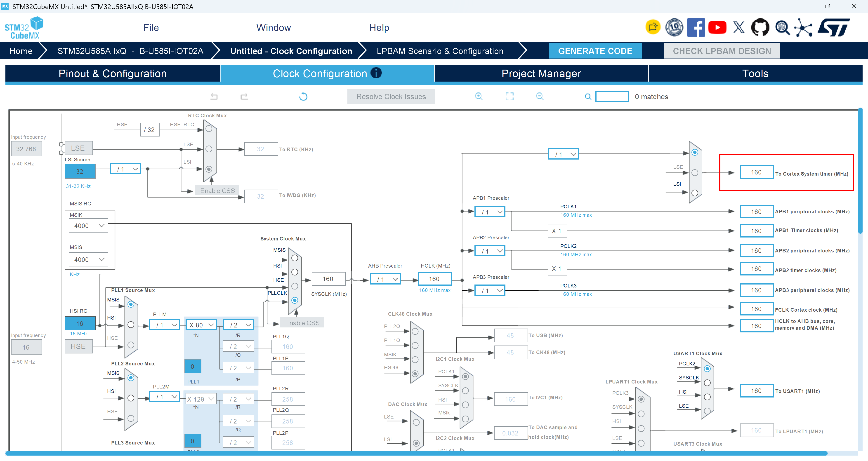The width and height of the screenshot is (868, 461).
Task: Open the File menu
Action: (x=151, y=28)
